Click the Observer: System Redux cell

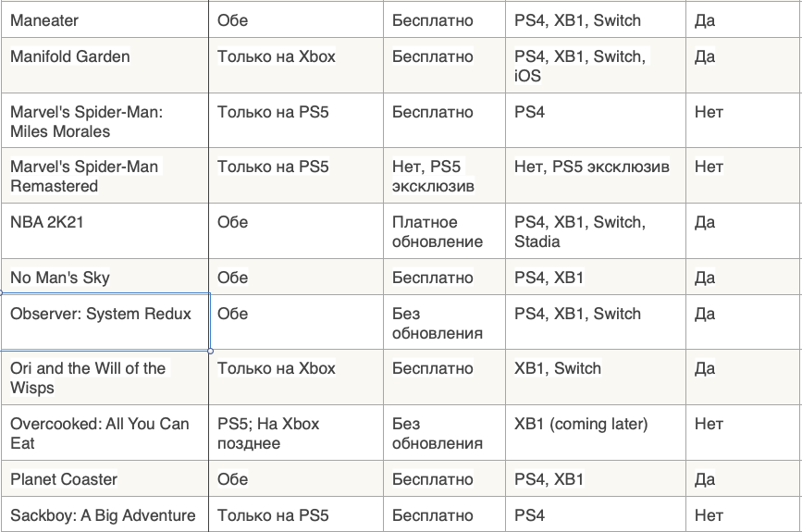[101, 314]
